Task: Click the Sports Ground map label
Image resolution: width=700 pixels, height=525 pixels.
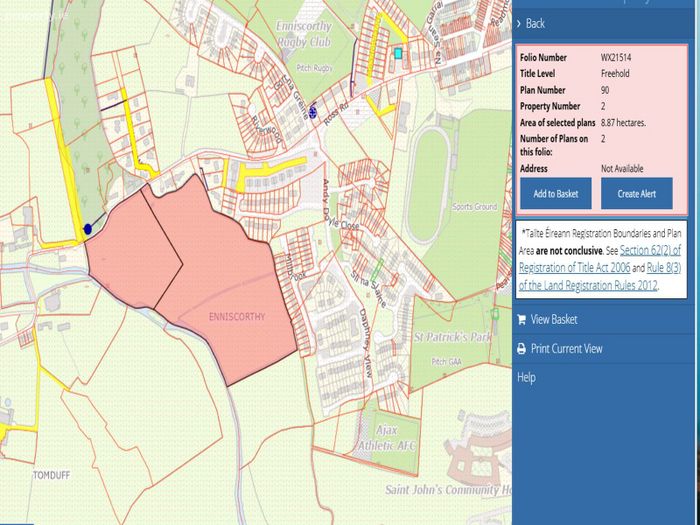Action: 474,207
